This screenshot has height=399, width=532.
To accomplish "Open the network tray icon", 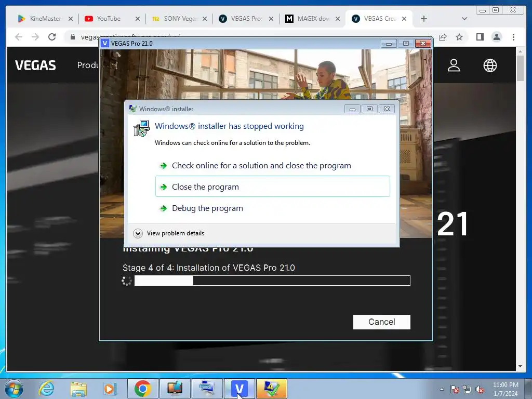I will pyautogui.click(x=467, y=389).
